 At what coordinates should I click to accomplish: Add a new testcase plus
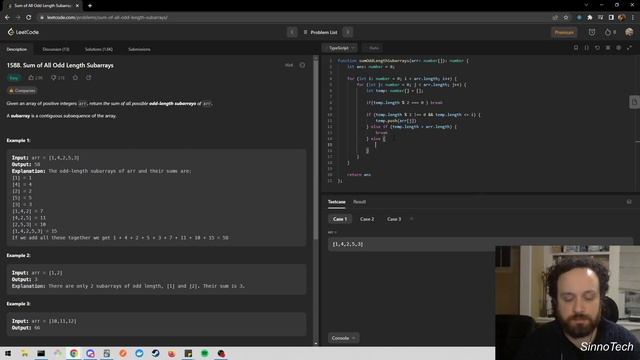coord(411,219)
